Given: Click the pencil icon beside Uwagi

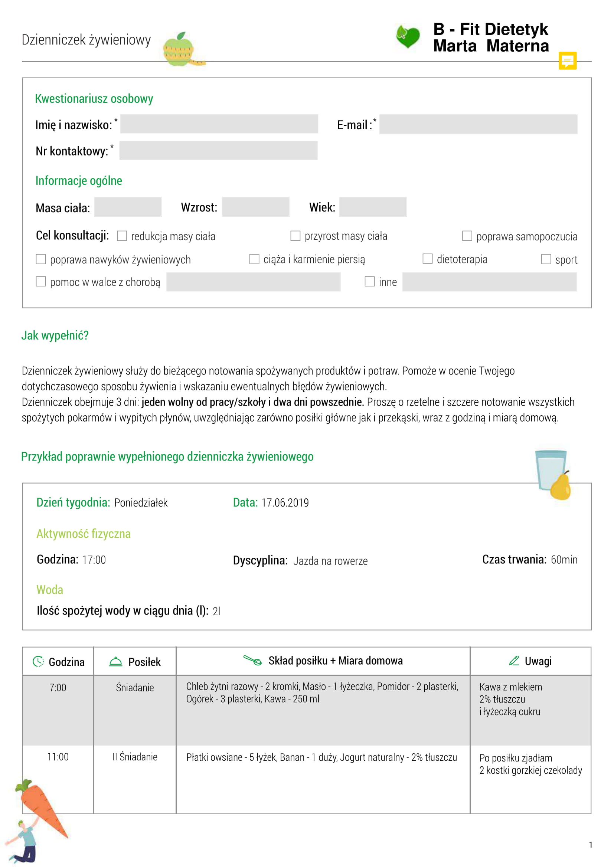Looking at the screenshot, I should coord(514,661).
